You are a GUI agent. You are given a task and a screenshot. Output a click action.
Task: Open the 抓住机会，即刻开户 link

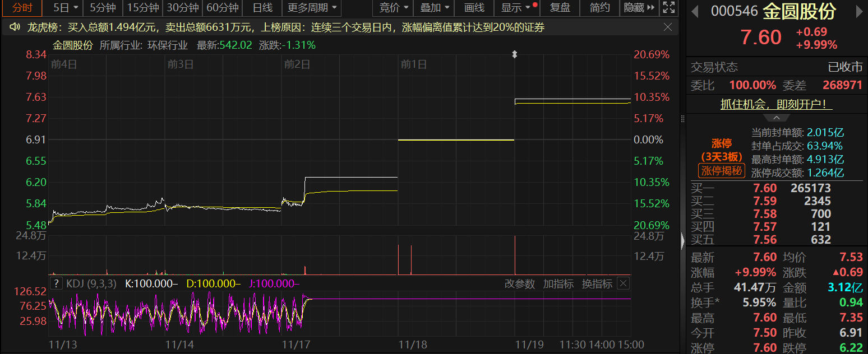[777, 105]
